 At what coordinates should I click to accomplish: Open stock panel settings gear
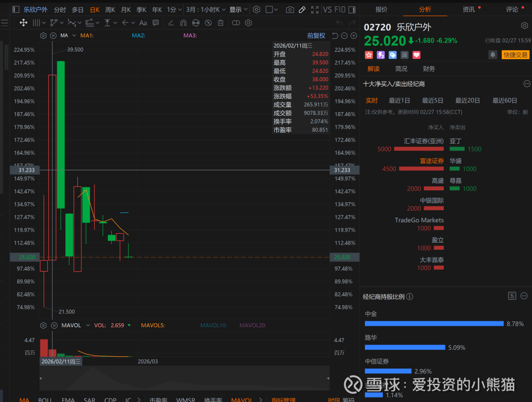[525, 26]
